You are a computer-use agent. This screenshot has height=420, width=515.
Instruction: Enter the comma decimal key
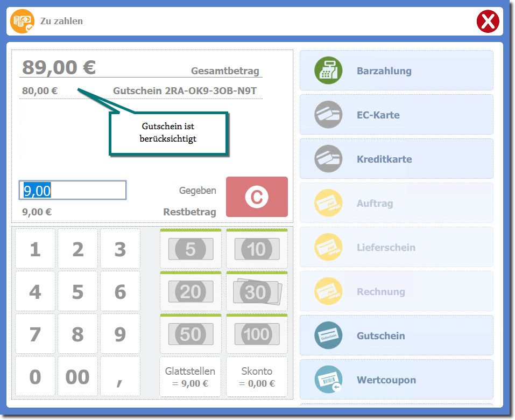tap(120, 377)
